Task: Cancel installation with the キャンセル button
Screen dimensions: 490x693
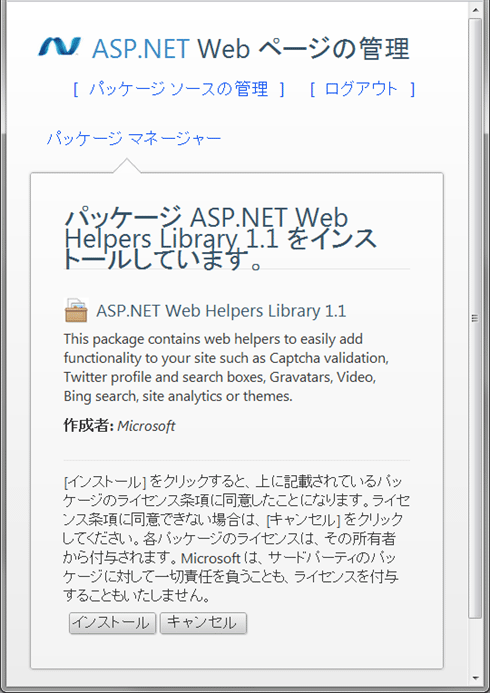Action: coord(203,623)
